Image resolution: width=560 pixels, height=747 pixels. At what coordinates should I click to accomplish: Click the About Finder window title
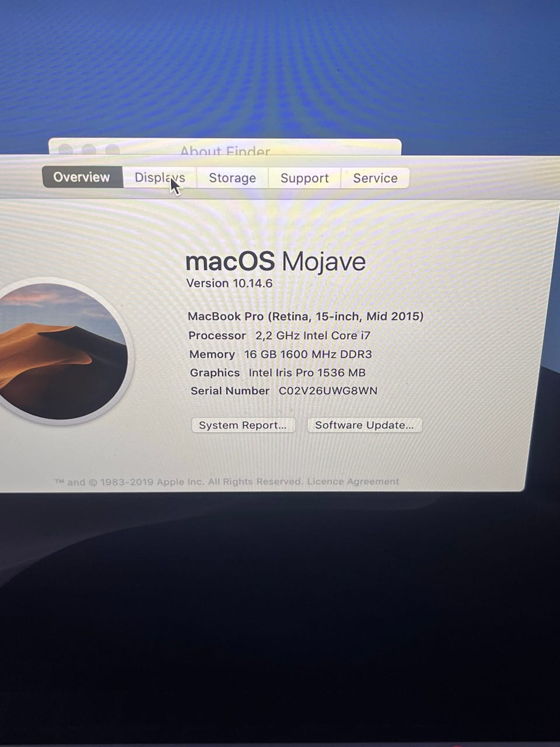pos(225,151)
